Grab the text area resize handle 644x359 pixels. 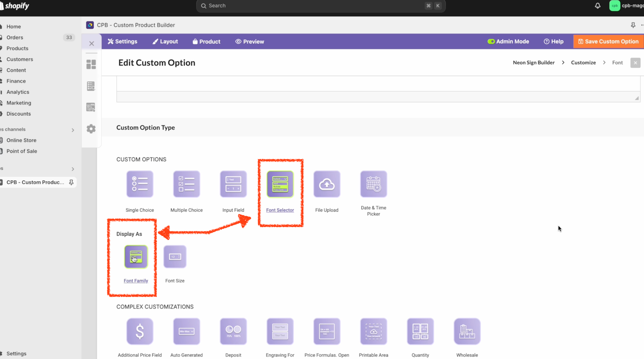click(x=637, y=98)
